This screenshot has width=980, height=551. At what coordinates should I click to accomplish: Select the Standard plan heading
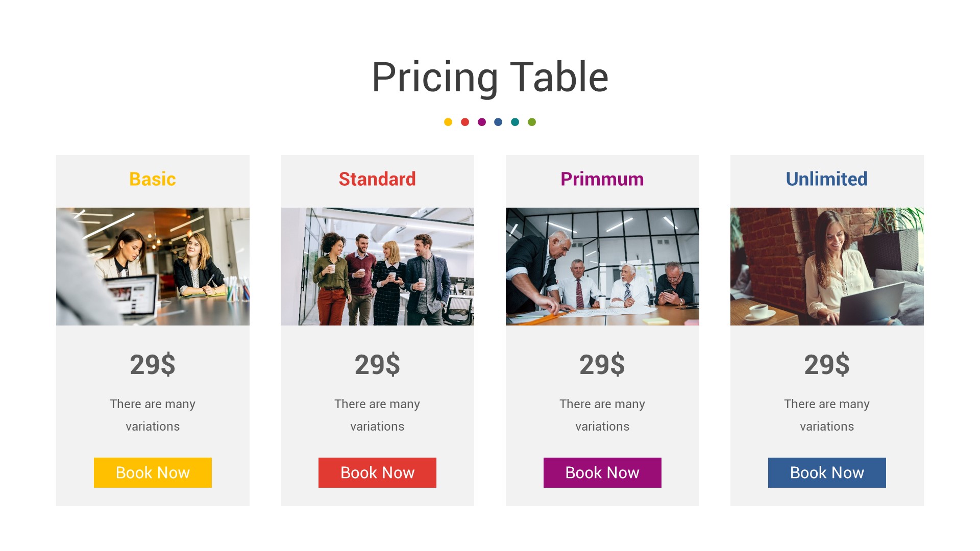[x=377, y=179]
